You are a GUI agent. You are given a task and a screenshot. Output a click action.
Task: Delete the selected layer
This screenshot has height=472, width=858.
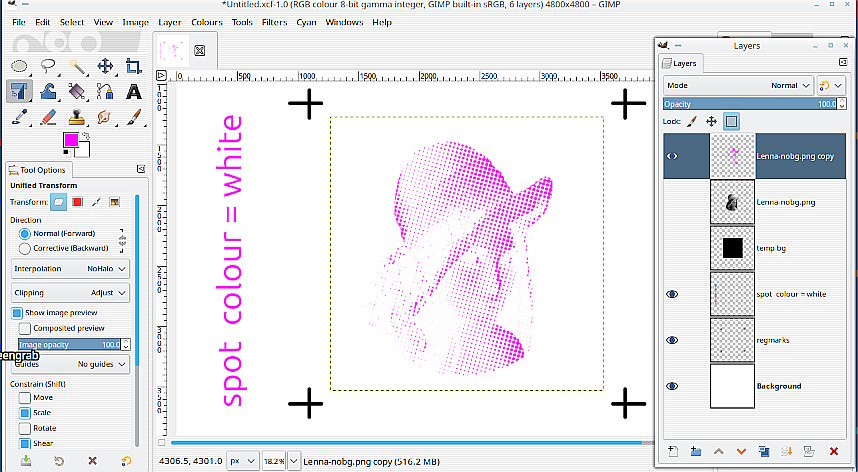coord(833,451)
